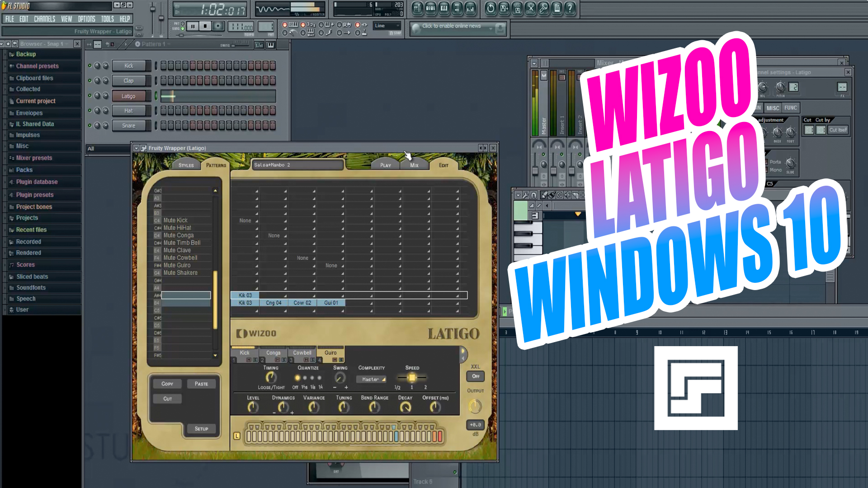Screen dimensions: 868x488
Task: Open the audio editor scissors icon
Action: pos(531,8)
